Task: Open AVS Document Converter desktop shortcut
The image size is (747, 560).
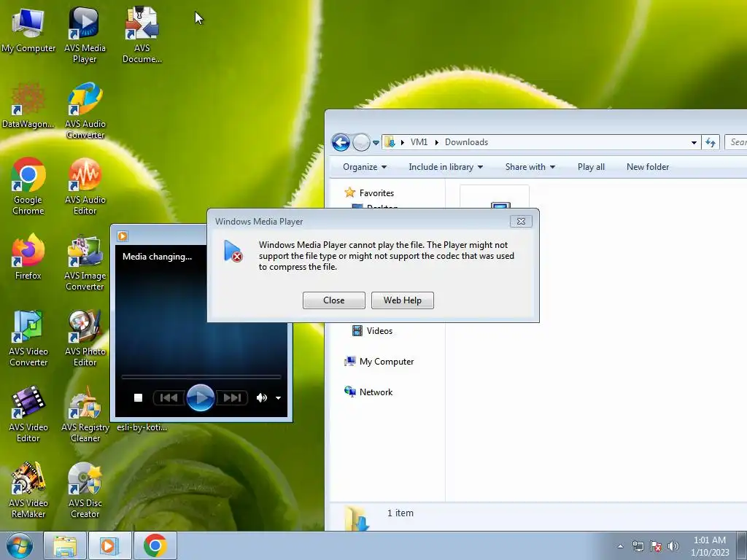Action: point(142,35)
